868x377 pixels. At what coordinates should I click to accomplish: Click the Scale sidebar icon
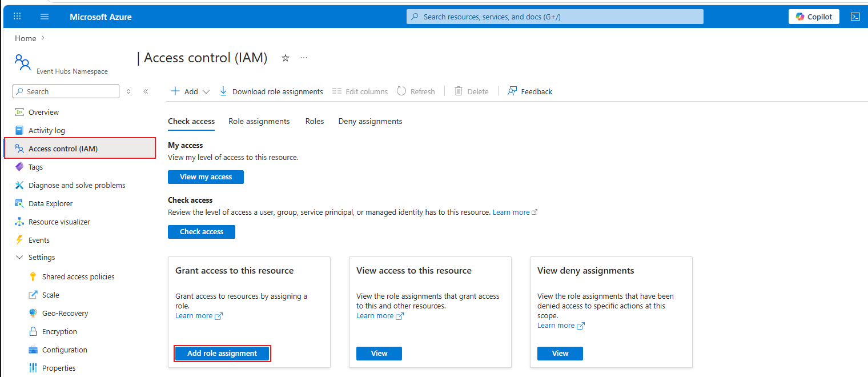click(33, 295)
